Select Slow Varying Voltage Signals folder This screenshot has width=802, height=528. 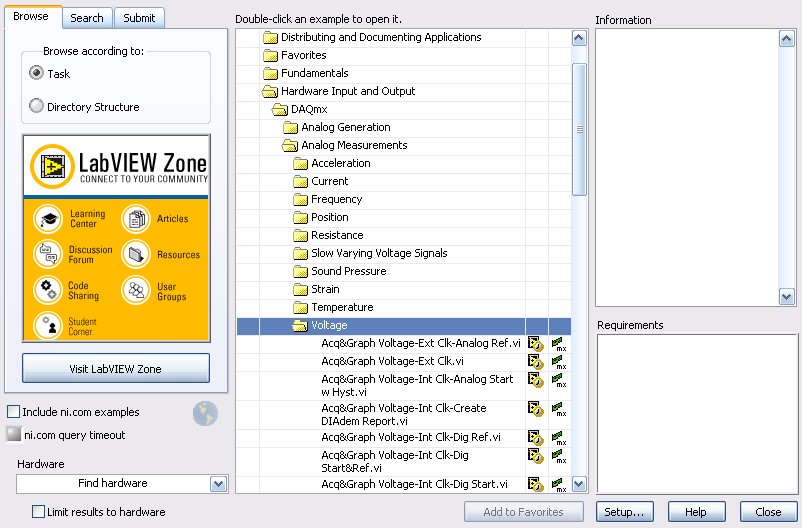[x=404, y=253]
